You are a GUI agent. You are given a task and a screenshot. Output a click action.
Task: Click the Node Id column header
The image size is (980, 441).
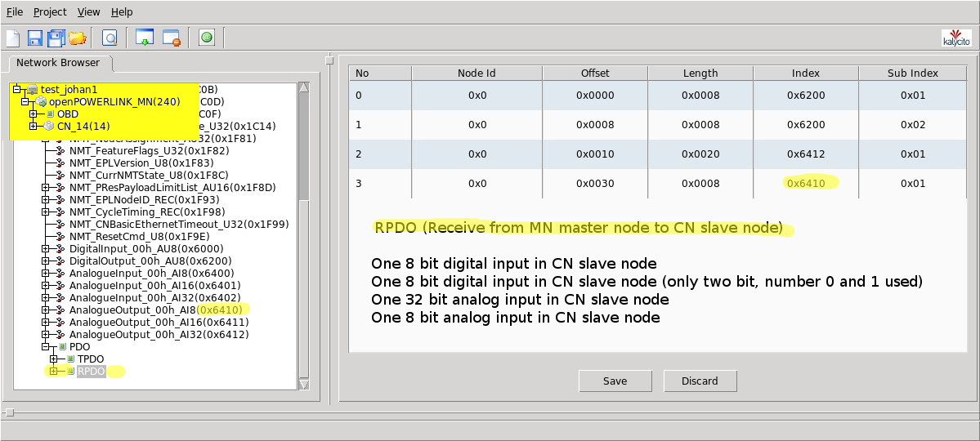point(477,73)
